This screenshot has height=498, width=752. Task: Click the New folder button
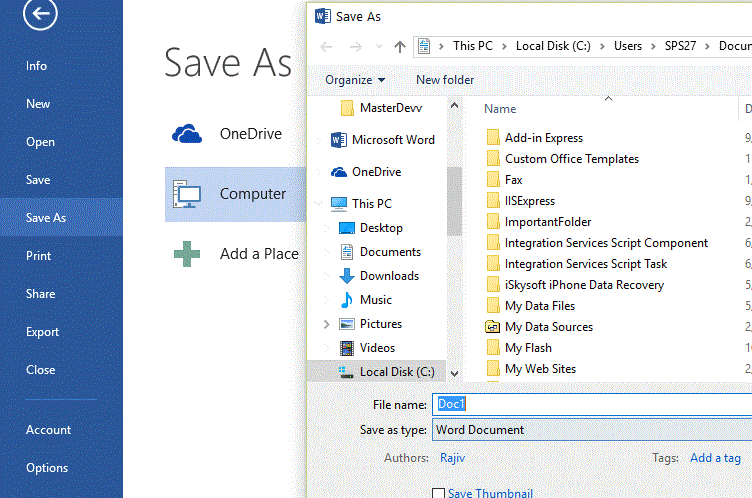pyautogui.click(x=445, y=80)
